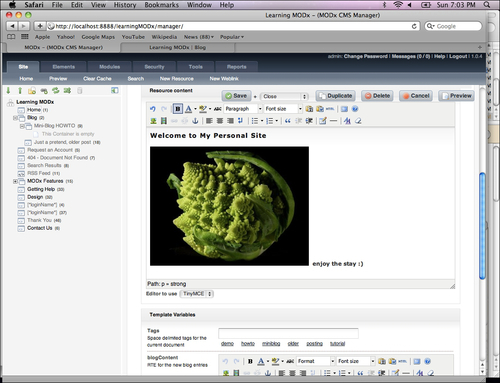Click the Spotlight search icon in the menu bar
Screen dimensions: 500x383
pos(487,5)
